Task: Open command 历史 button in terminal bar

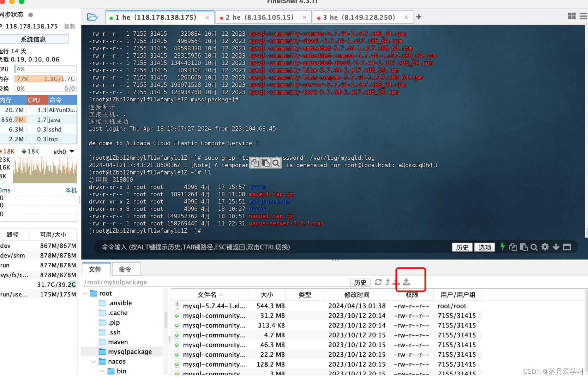Action: (x=462, y=247)
